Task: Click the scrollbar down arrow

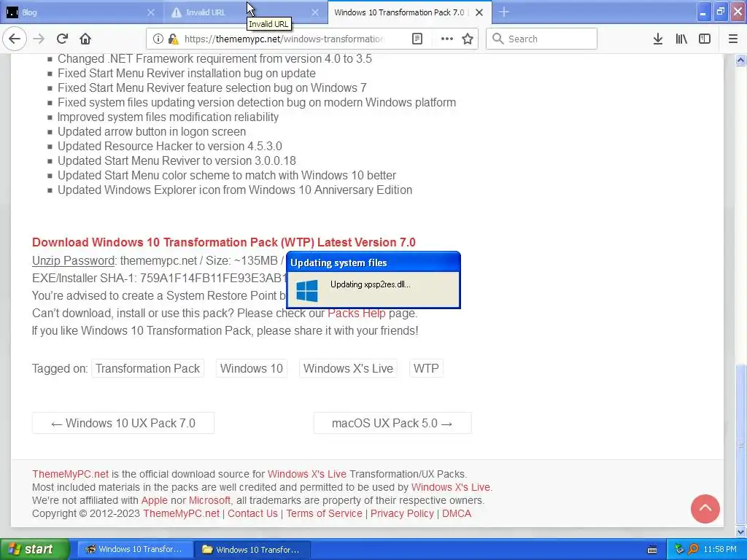Action: pos(740,532)
